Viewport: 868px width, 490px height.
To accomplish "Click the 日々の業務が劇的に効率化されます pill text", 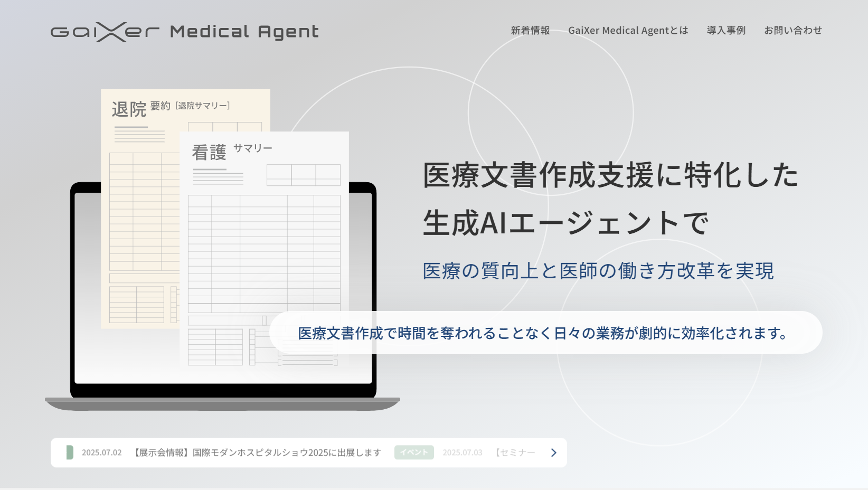I will (x=543, y=333).
